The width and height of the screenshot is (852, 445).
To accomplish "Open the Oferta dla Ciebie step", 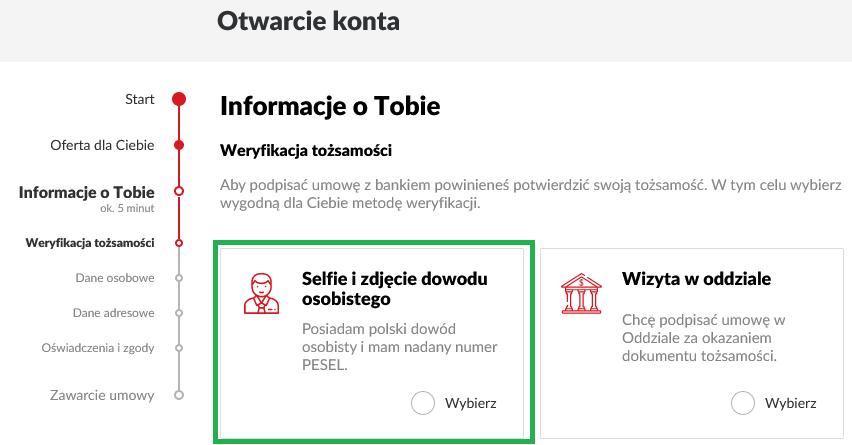I will pyautogui.click(x=102, y=145).
